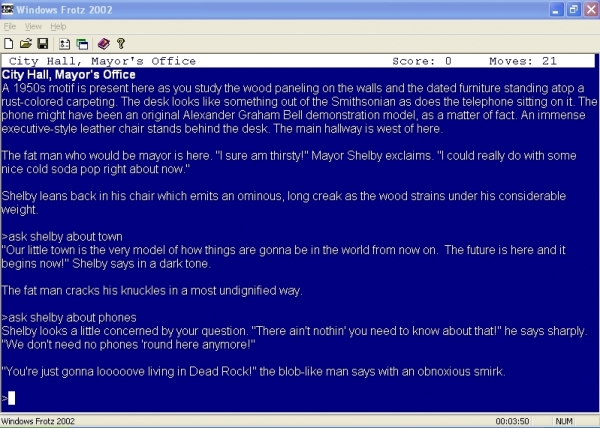Click the ">ask shelby about town" command line
The height and width of the screenshot is (428, 600).
[x=62, y=237]
